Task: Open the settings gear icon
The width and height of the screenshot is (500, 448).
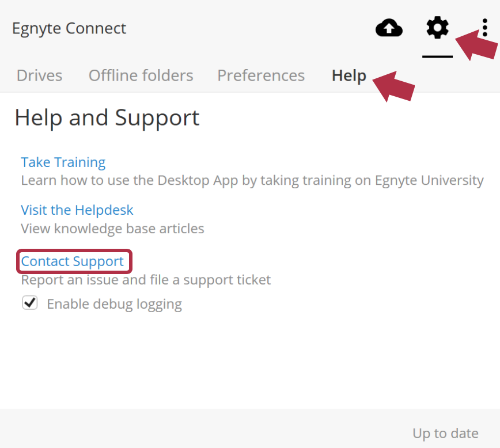Action: tap(438, 28)
